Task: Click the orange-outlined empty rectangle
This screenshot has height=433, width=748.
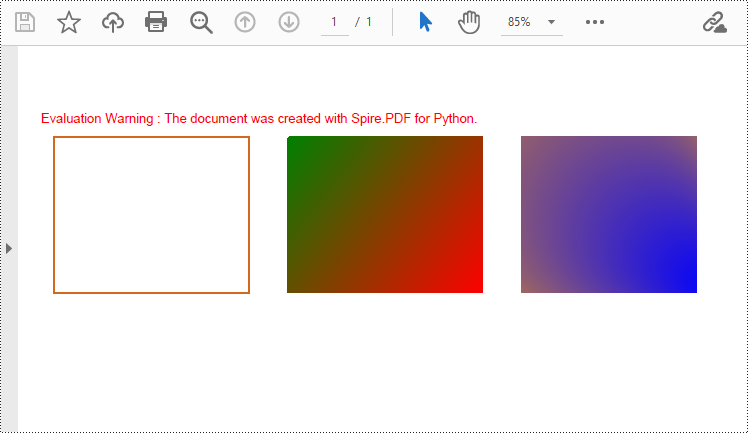Action: click(x=151, y=215)
